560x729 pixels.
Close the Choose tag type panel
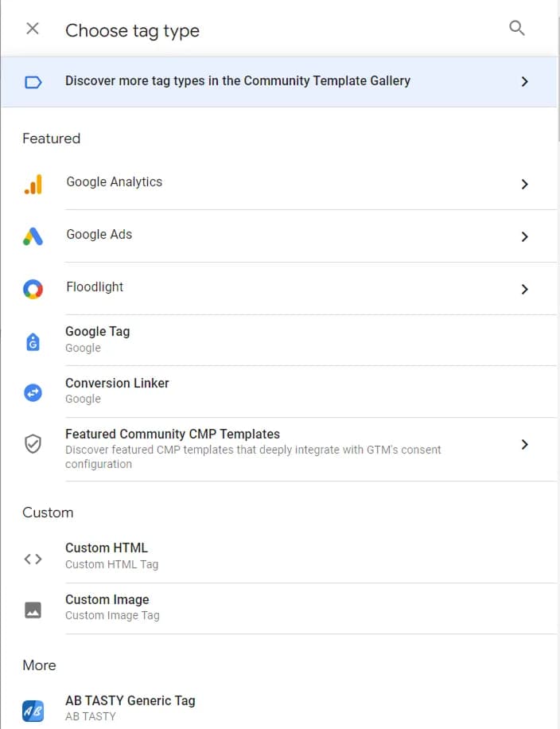[x=33, y=29]
